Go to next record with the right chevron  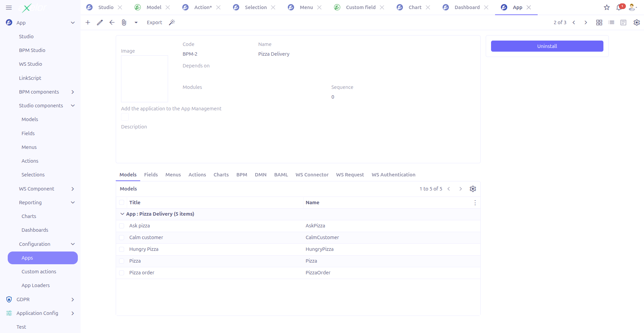click(x=586, y=22)
